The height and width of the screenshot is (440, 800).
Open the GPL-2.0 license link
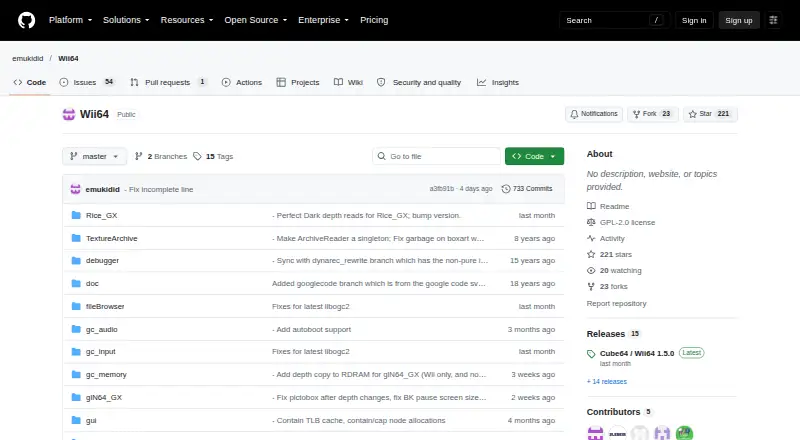(627, 223)
